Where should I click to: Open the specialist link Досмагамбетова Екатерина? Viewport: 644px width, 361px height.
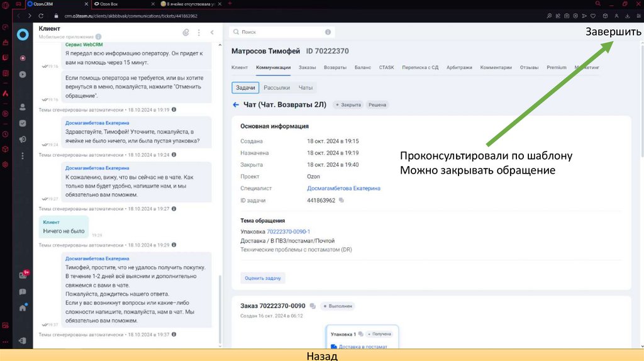[344, 188]
